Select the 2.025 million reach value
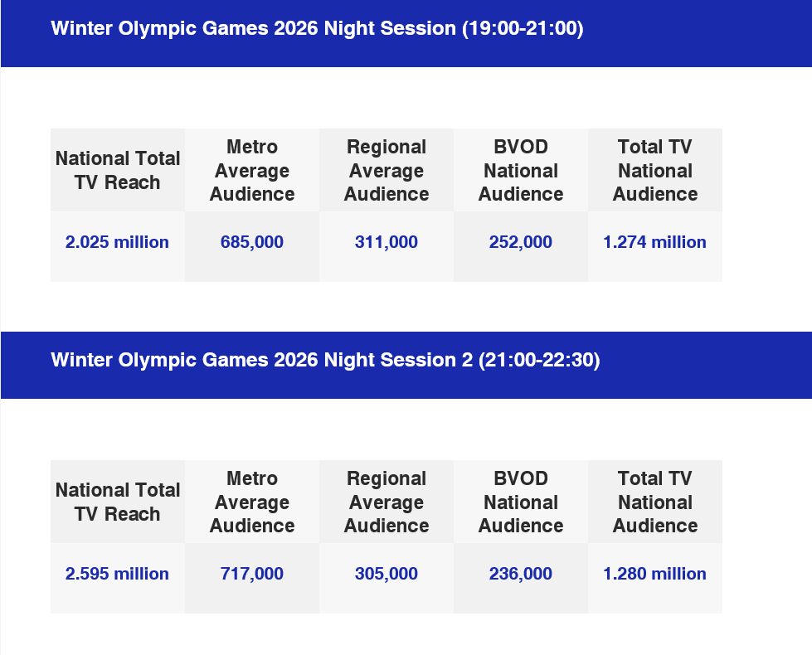Image resolution: width=812 pixels, height=655 pixels. click(117, 243)
